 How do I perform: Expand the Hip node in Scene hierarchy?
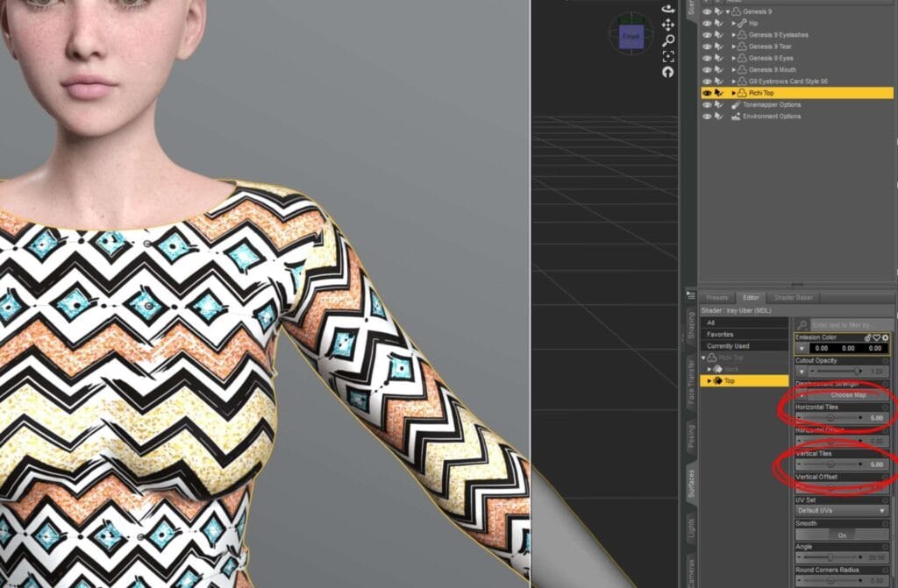[x=734, y=23]
